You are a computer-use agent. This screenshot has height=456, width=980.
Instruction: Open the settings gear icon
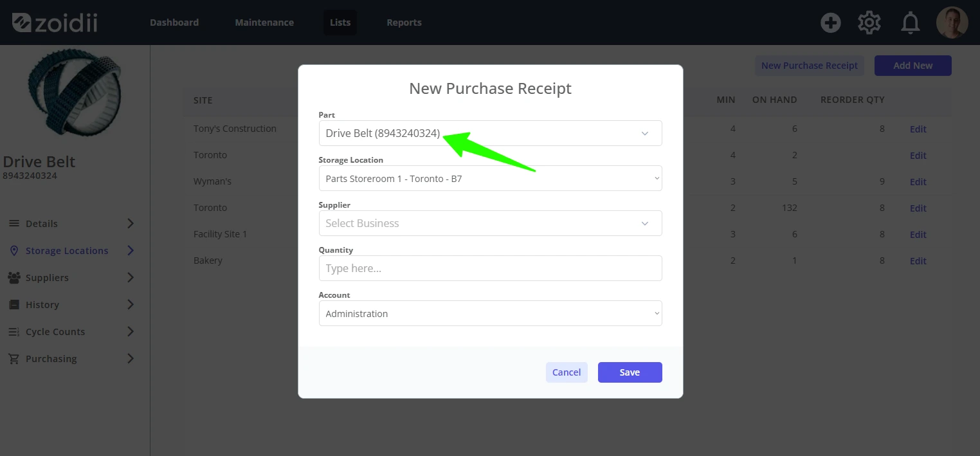tap(869, 23)
